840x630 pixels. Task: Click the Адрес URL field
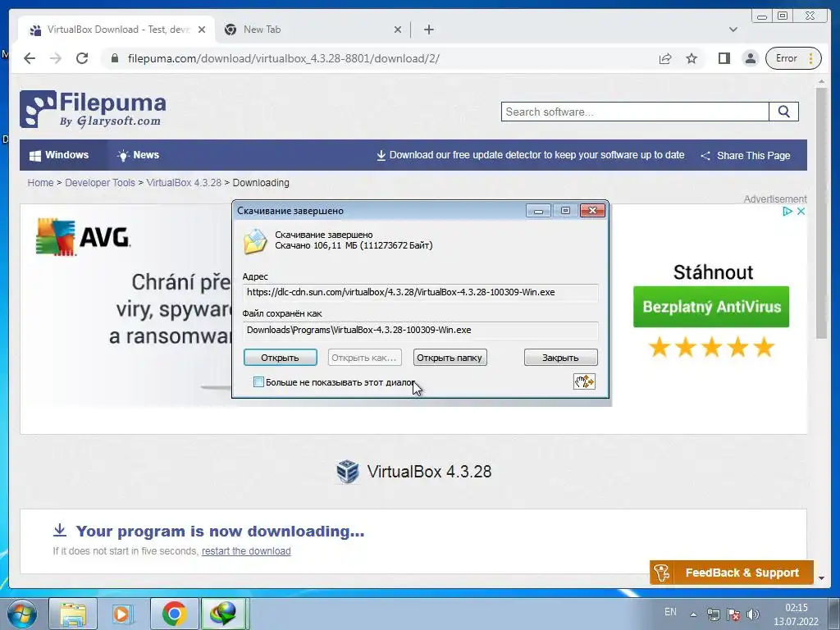pos(421,293)
